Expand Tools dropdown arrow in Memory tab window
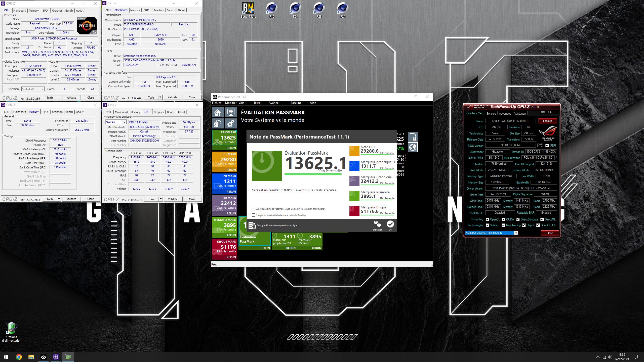Viewport: 644px width, 362px height. (x=59, y=199)
